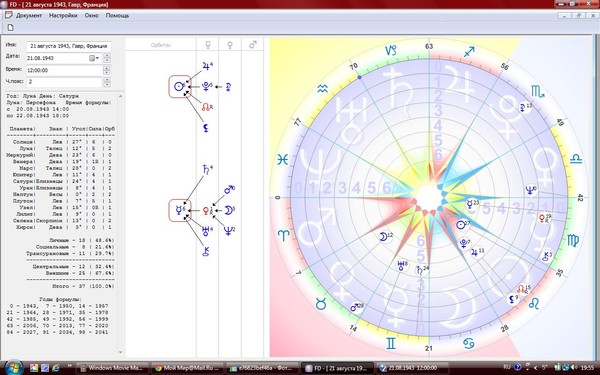This screenshot has width=600, height=375.
Task: Switch to Windows Movie Maker taskbar button
Action: pos(112,368)
